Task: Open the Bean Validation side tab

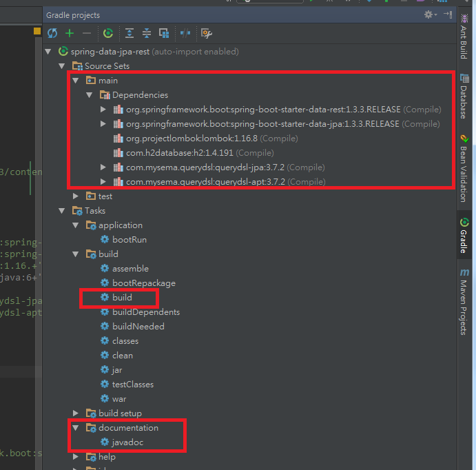Action: pos(464,169)
